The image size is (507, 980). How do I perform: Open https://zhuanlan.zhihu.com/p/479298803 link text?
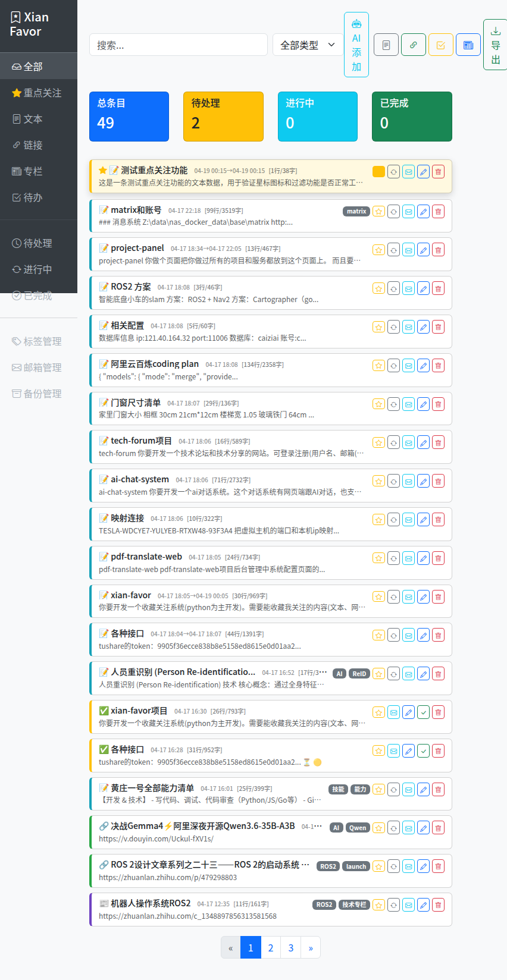coord(168,877)
